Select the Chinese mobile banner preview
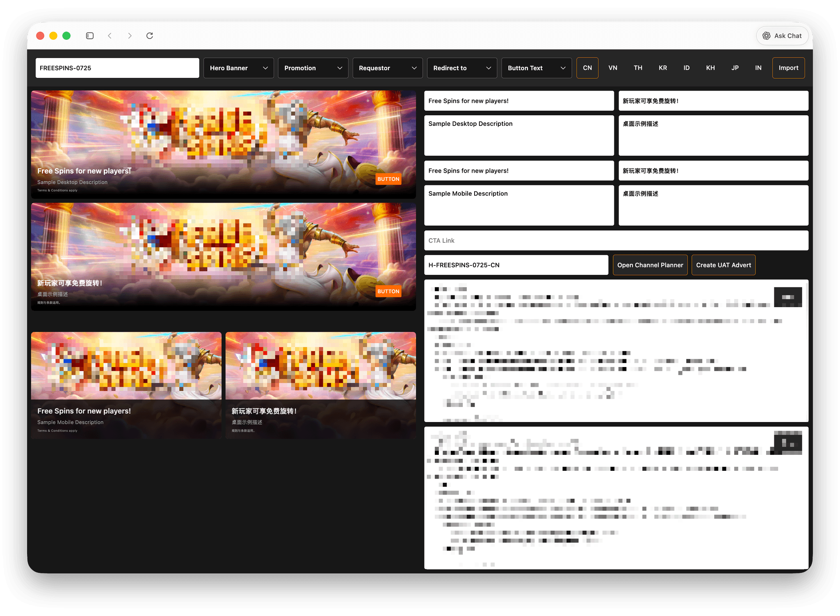 coord(321,386)
